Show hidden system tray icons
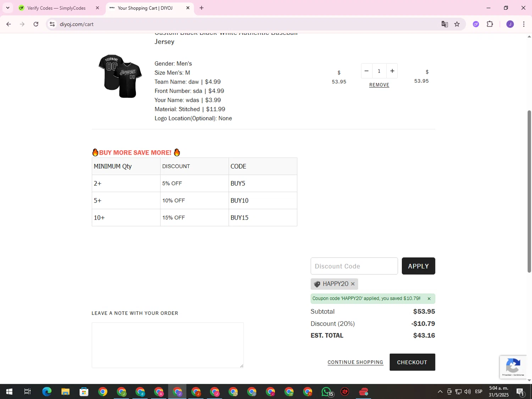Screen dimensions: 532x399 point(440,392)
